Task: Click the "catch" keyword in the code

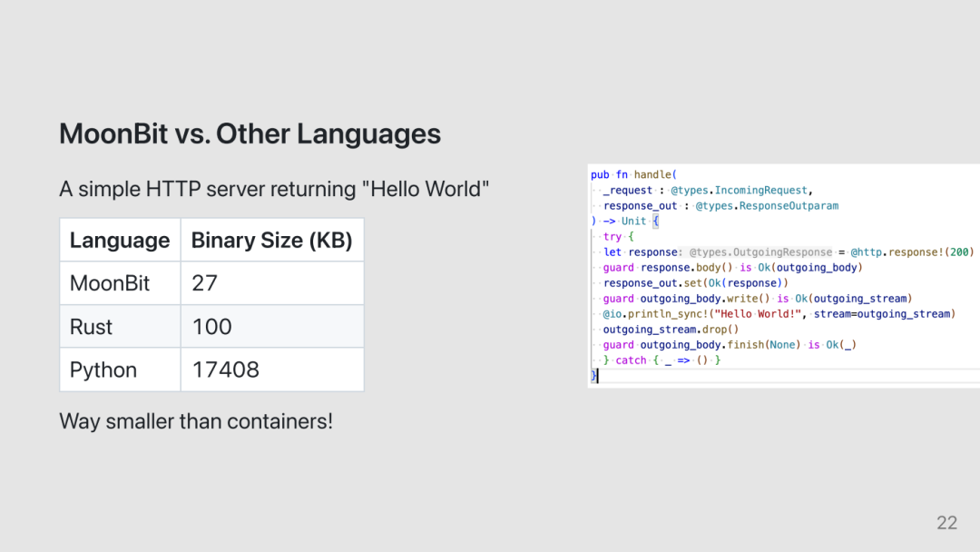Action: point(632,360)
